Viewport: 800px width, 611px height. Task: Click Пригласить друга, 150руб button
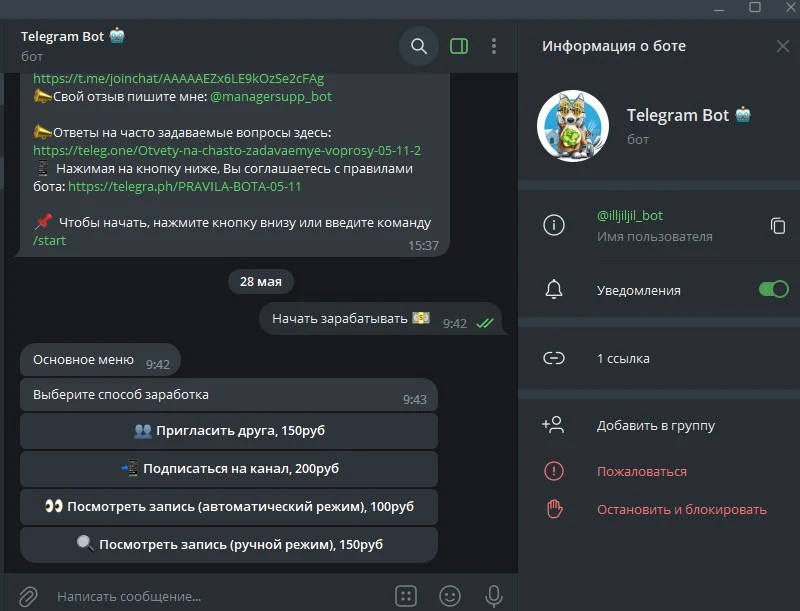(229, 431)
